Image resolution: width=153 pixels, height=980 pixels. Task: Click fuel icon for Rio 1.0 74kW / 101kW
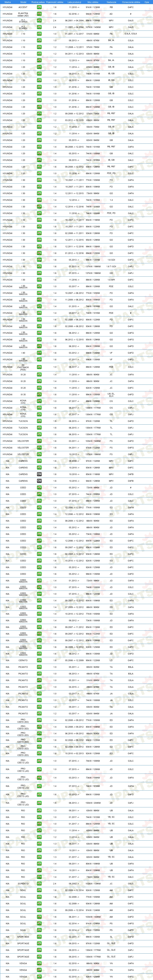(x=39, y=817)
